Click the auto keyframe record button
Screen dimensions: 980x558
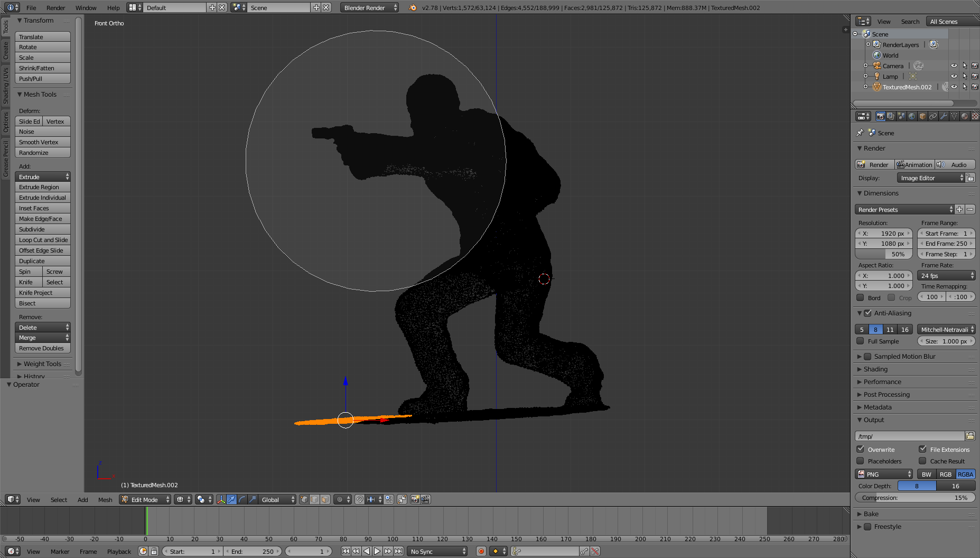[x=481, y=551]
